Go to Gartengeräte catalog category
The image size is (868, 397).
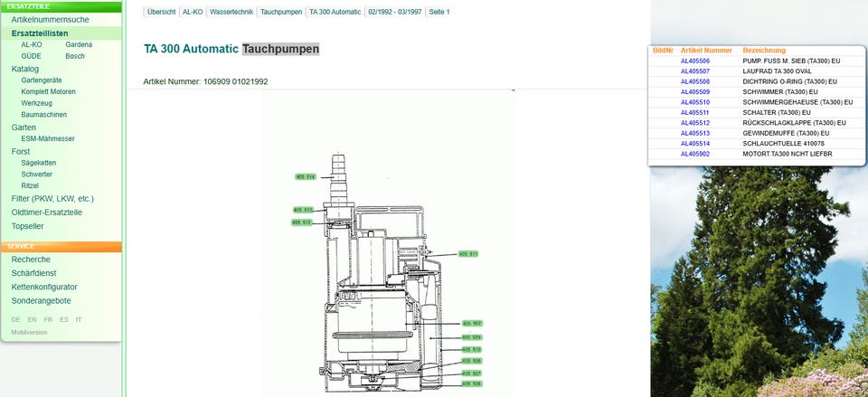pos(42,80)
